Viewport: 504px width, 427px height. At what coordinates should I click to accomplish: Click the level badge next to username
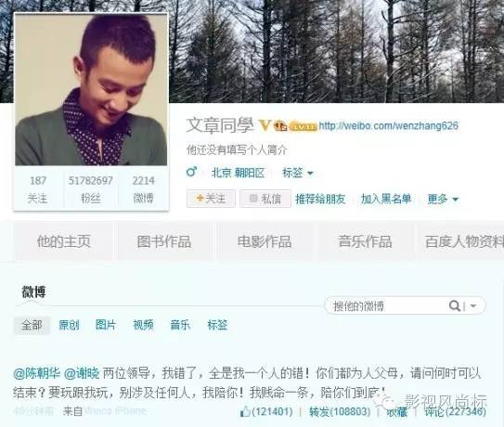[x=303, y=126]
